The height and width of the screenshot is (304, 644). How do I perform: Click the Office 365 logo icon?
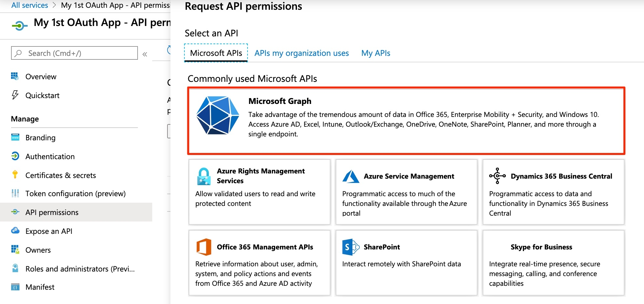click(x=204, y=247)
